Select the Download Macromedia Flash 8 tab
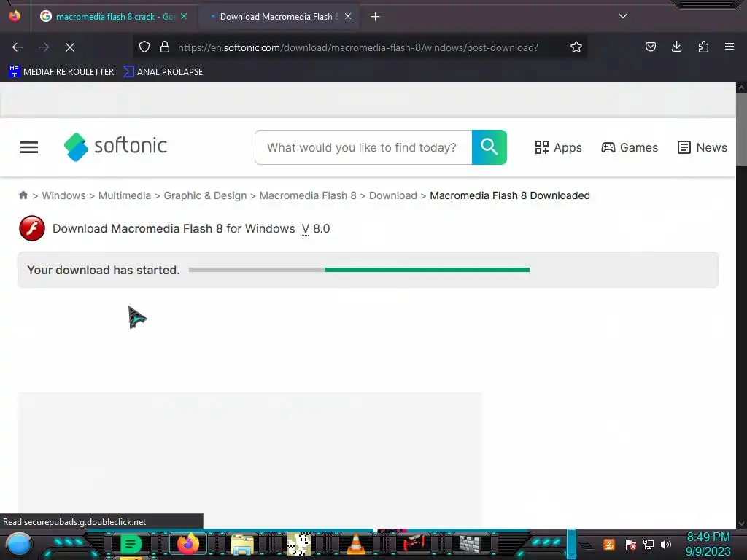This screenshot has height=560, width=747. pos(279,17)
